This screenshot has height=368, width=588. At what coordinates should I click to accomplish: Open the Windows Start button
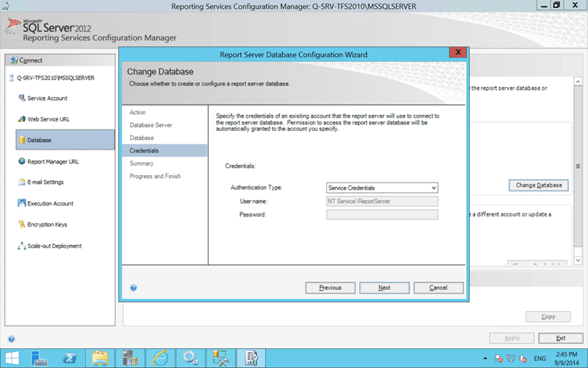tap(12, 358)
